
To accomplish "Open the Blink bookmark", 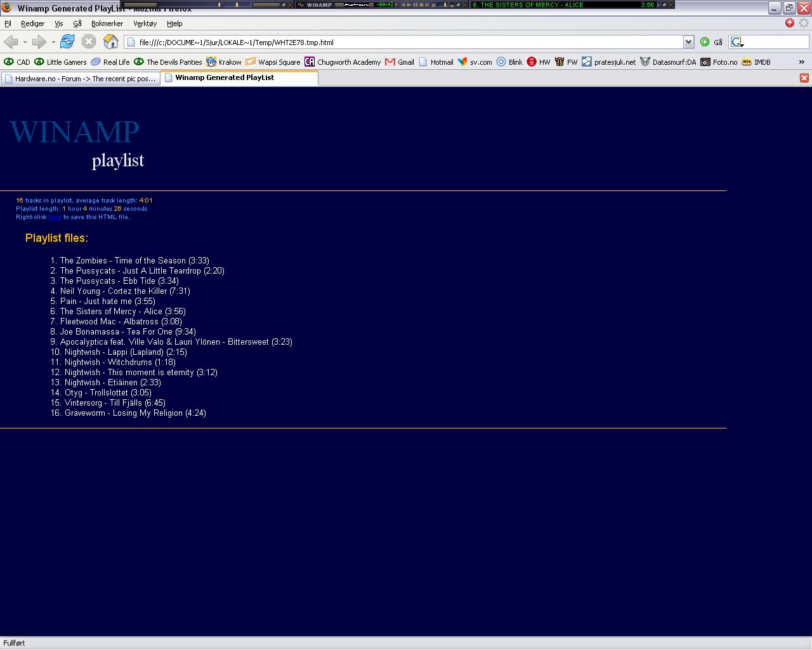I will pos(509,62).
